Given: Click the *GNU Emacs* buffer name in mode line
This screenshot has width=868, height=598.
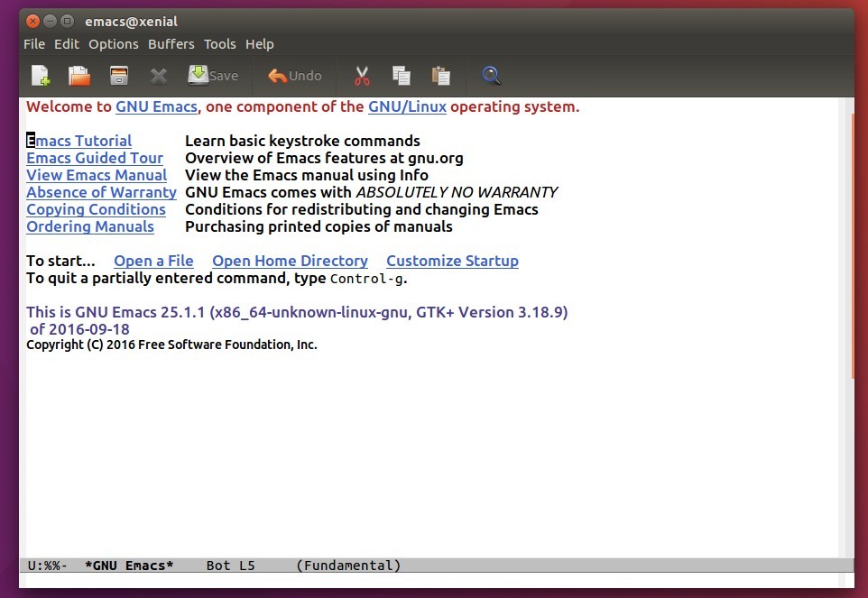Looking at the screenshot, I should point(129,566).
